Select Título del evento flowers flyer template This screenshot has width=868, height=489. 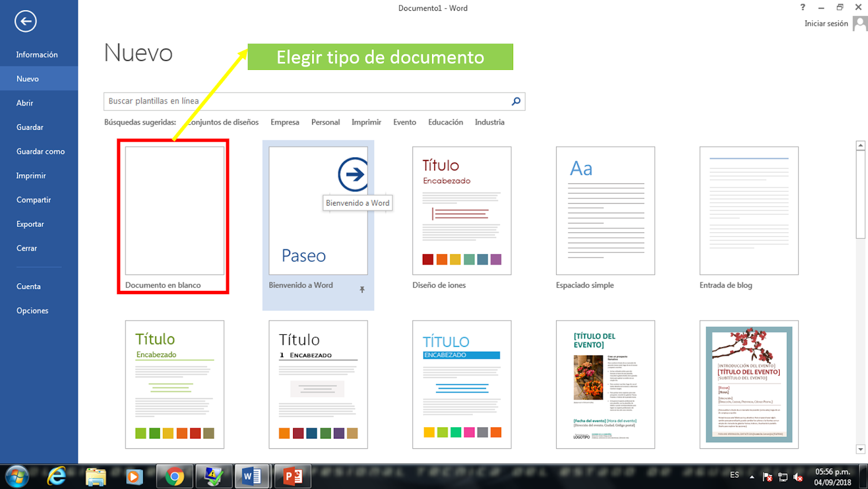point(605,384)
